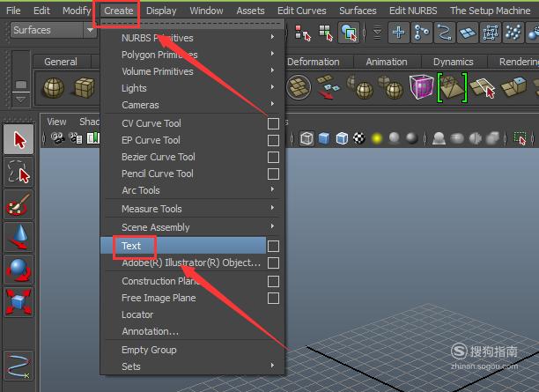The image size is (539, 392).
Task: Open Text option box
Action: [273, 246]
